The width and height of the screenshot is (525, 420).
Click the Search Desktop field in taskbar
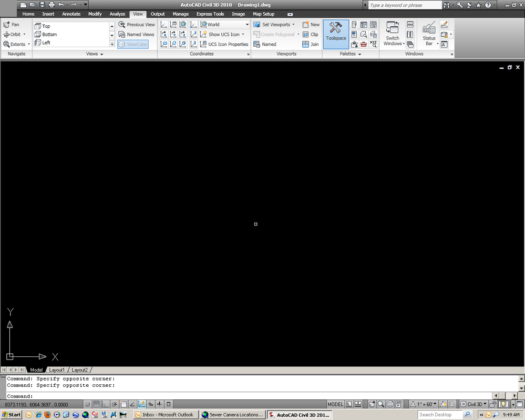point(440,415)
